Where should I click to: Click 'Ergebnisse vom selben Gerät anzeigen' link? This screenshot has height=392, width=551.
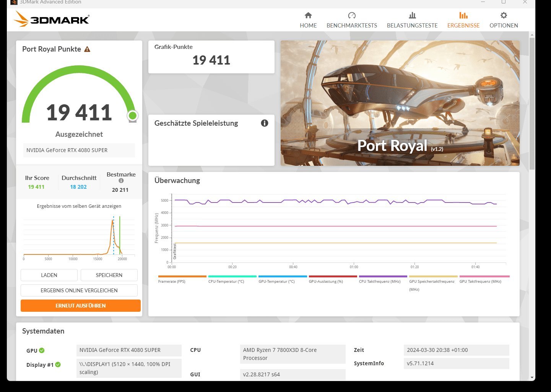(79, 206)
